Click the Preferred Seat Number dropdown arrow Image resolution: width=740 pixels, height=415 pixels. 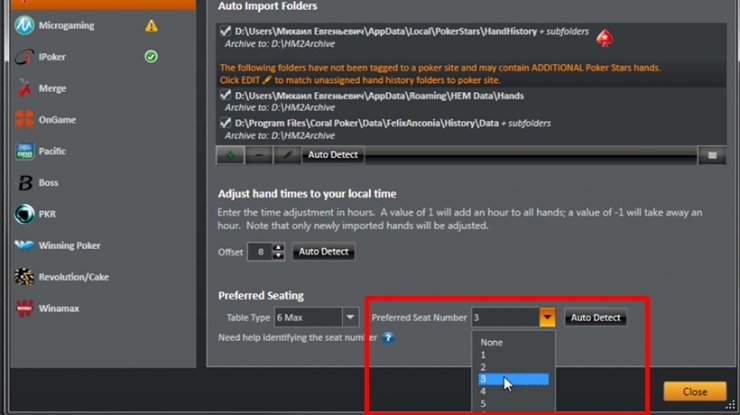[x=547, y=317]
